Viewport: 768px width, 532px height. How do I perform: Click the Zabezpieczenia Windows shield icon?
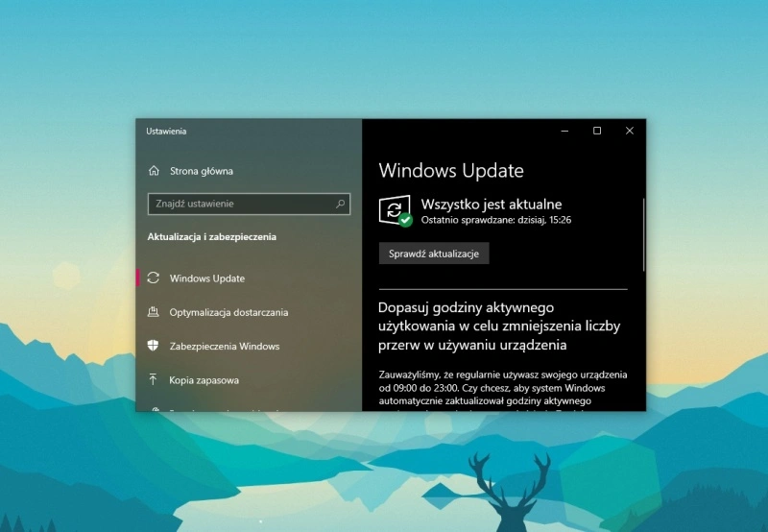click(x=153, y=346)
